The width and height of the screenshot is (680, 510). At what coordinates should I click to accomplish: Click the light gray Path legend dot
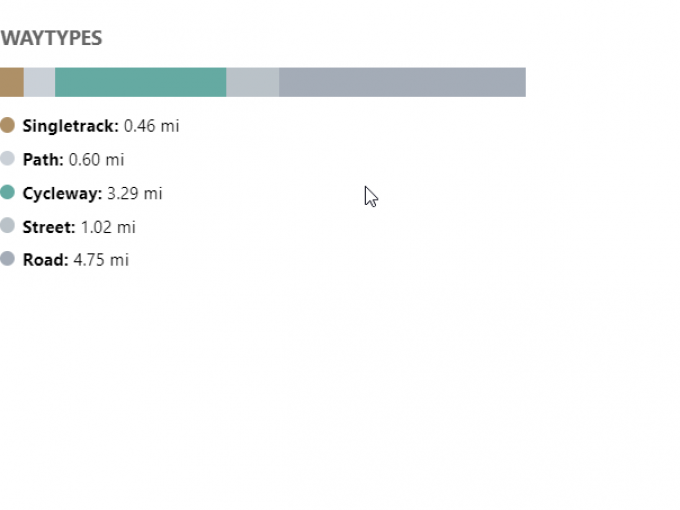point(7,159)
